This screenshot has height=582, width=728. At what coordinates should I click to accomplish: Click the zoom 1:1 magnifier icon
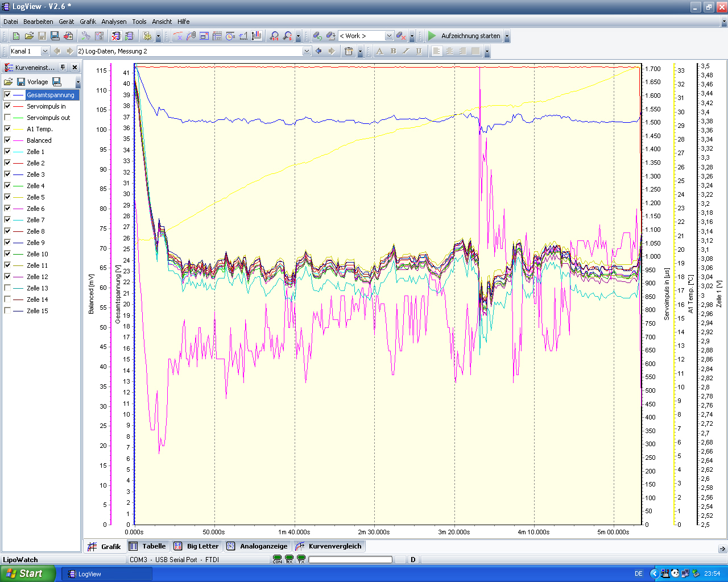click(x=275, y=36)
